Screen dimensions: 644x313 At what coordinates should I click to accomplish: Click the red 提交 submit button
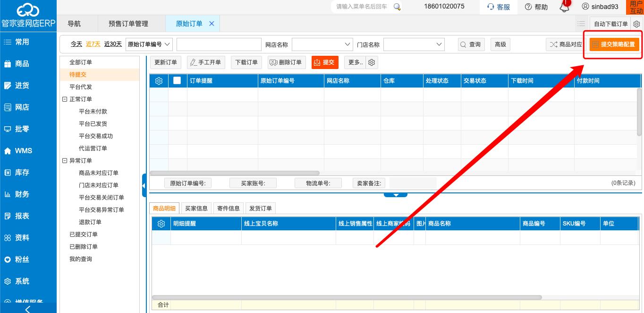324,62
